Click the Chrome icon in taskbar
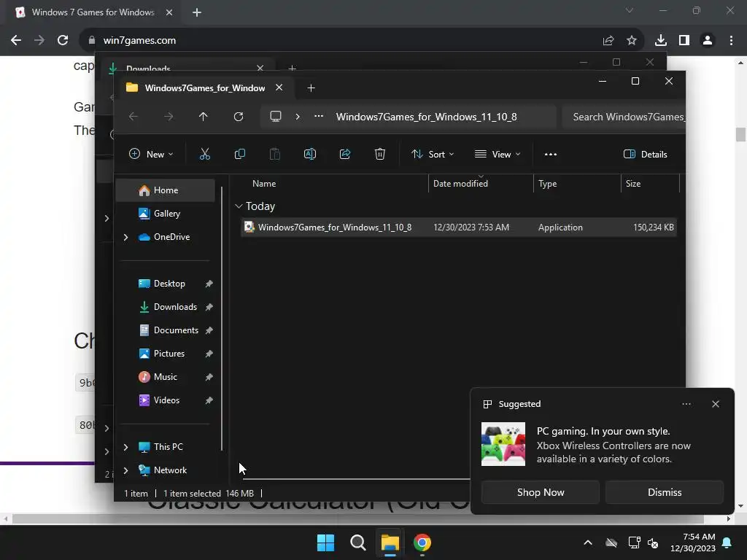747x560 pixels. 422,542
